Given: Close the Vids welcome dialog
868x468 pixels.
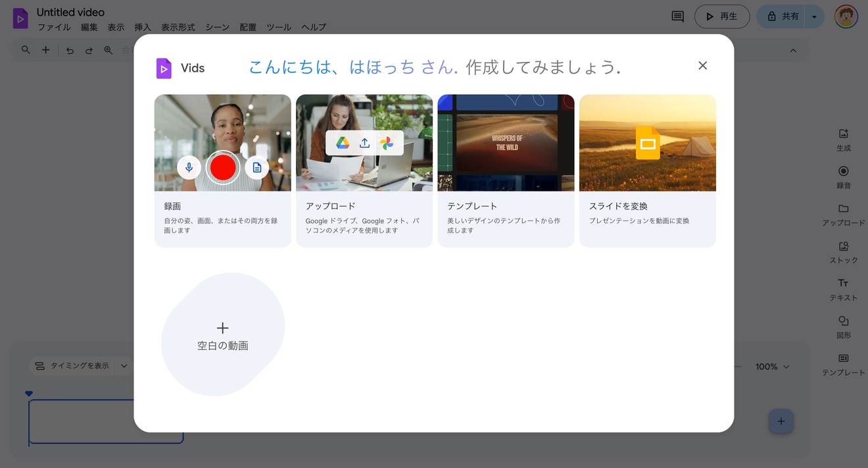Looking at the screenshot, I should (702, 65).
